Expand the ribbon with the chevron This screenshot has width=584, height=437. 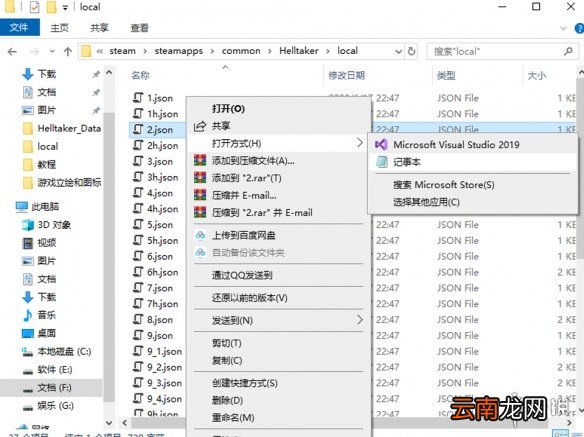coord(563,28)
